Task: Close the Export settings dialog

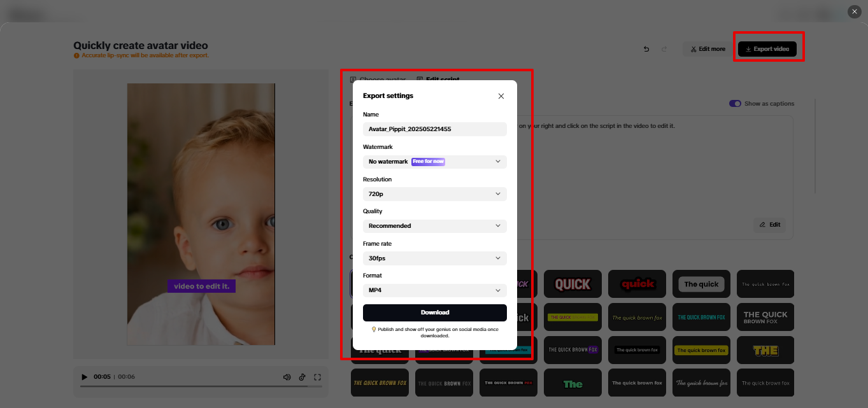Action: coord(501,95)
